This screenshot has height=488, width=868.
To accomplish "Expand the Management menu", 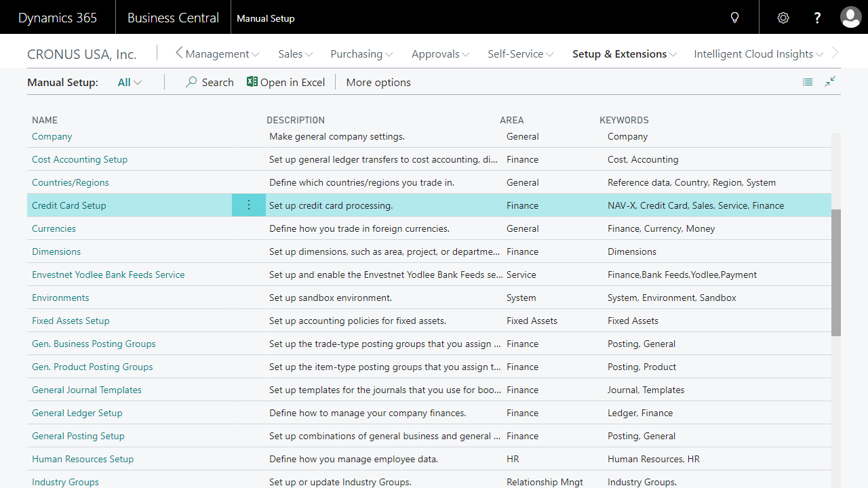I will pyautogui.click(x=222, y=54).
